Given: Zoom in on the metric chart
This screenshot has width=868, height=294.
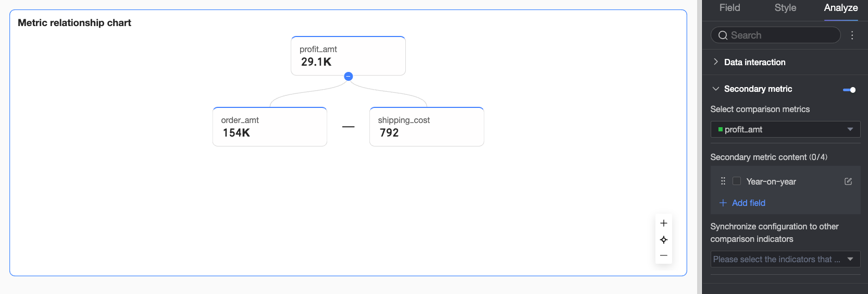Looking at the screenshot, I should pyautogui.click(x=664, y=223).
